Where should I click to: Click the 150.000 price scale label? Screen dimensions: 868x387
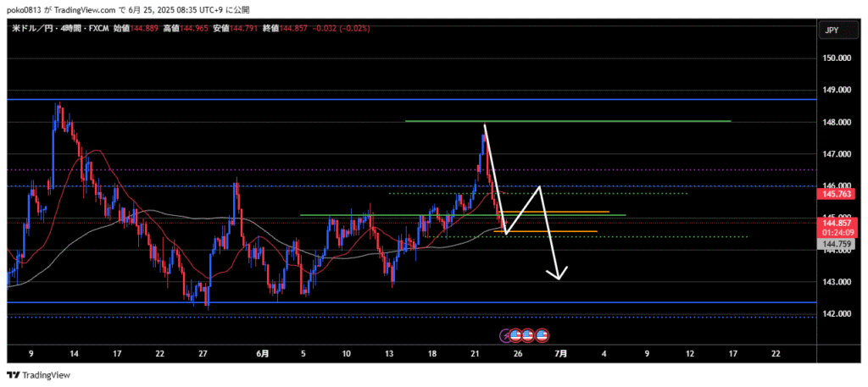pyautogui.click(x=835, y=58)
